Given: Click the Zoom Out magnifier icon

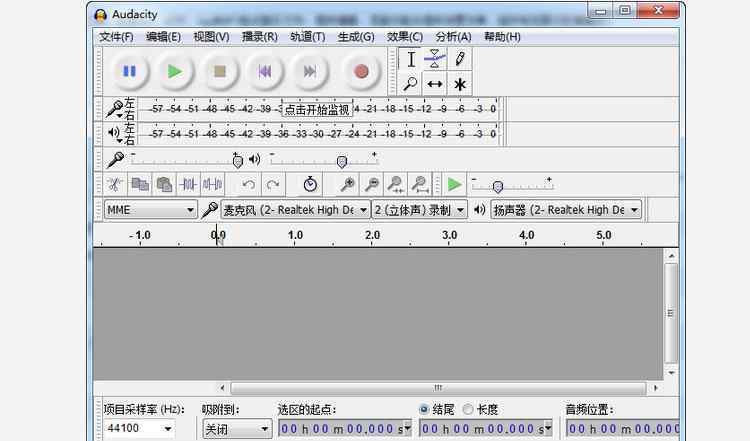Looking at the screenshot, I should [x=372, y=185].
